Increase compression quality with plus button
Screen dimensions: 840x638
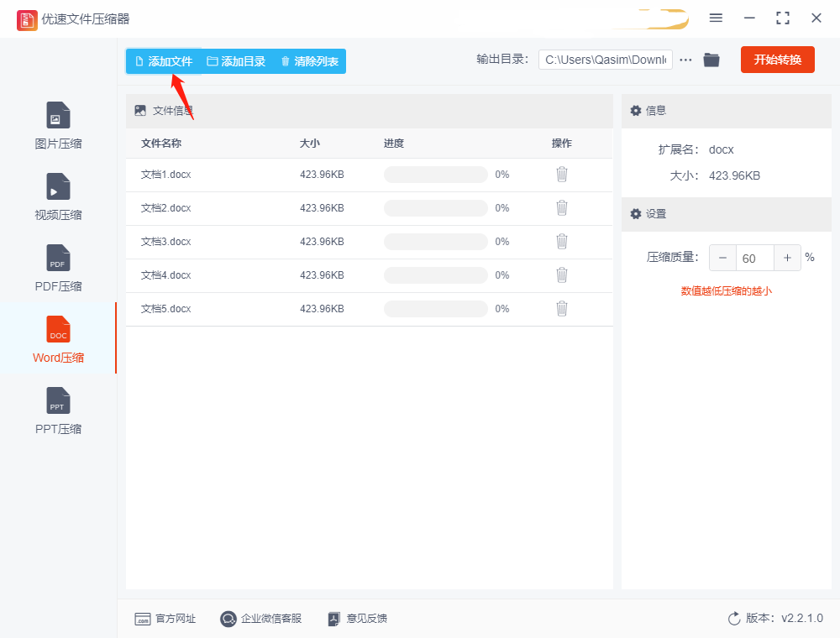788,258
